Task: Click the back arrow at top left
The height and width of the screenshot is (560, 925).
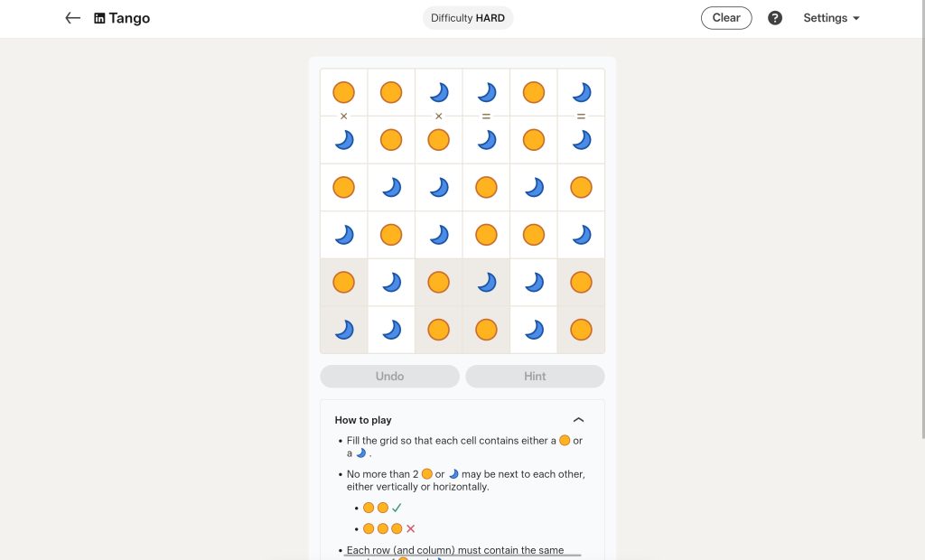Action: click(x=72, y=17)
